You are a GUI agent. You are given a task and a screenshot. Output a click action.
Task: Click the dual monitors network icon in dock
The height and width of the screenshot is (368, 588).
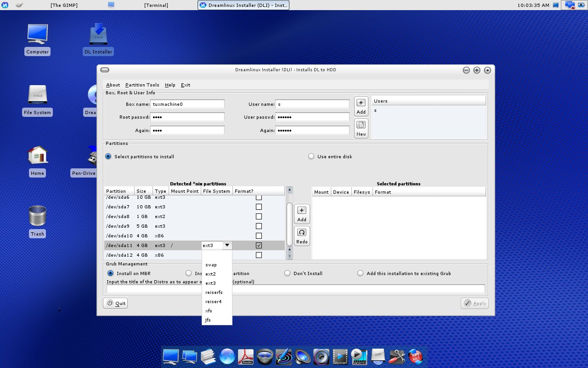(x=190, y=356)
